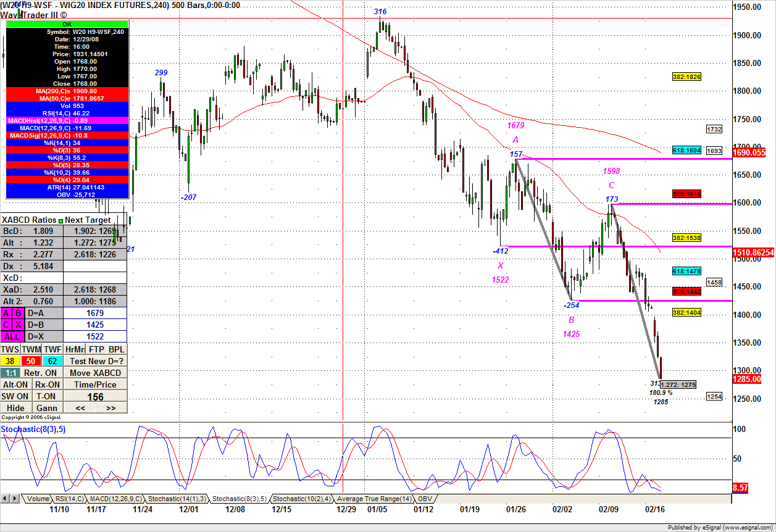The image size is (776, 532).
Task: Switch to the Stochastic(8(3),5) tab
Action: click(x=240, y=499)
